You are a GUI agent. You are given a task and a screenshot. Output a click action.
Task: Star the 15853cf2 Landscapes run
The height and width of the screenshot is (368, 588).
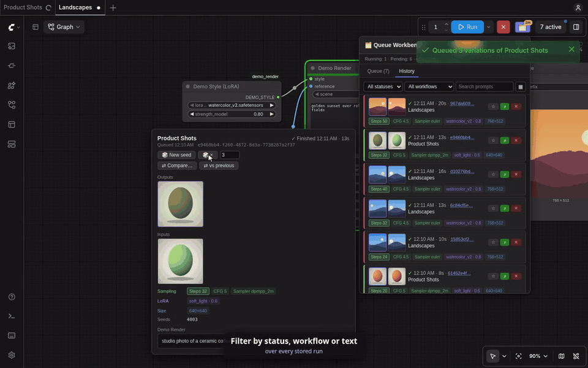[x=493, y=242]
